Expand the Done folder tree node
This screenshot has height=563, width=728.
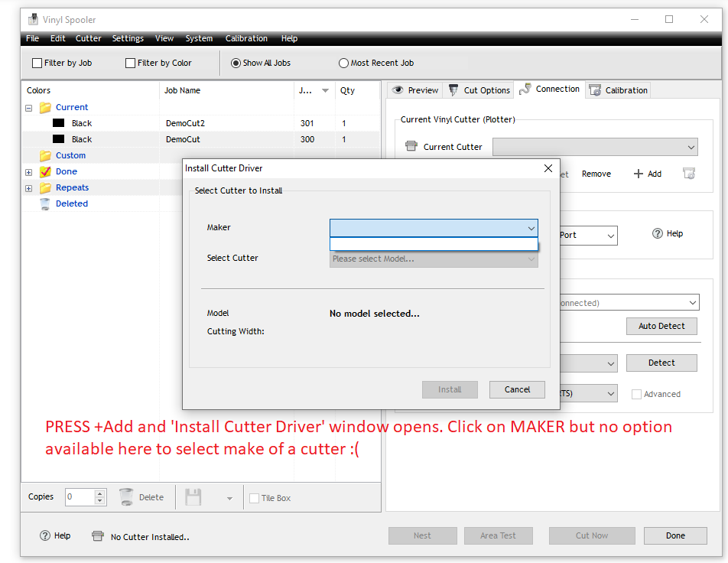[x=29, y=172]
